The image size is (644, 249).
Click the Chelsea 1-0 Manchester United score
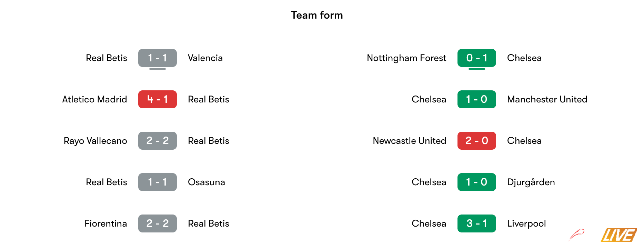477,99
